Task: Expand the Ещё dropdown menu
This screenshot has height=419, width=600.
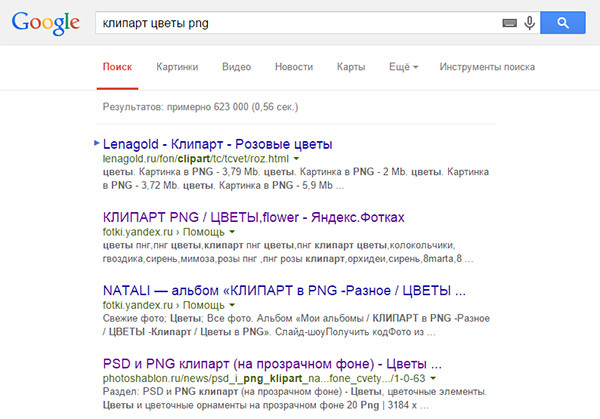Action: [403, 67]
